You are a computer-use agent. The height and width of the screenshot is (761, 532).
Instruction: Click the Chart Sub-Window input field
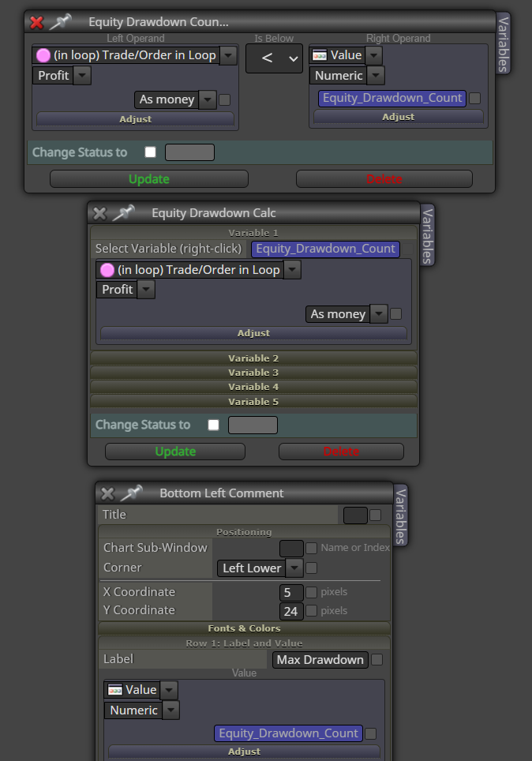[291, 549]
